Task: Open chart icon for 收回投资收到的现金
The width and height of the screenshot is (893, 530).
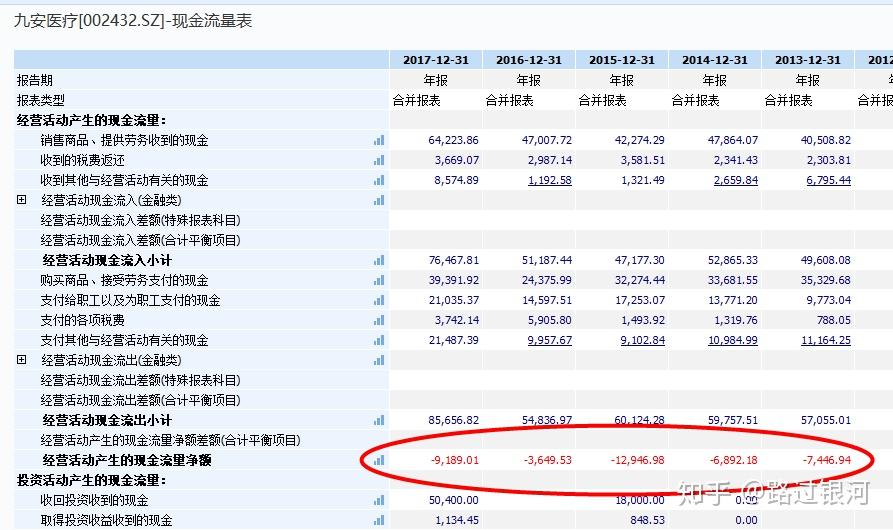Action: click(x=379, y=500)
